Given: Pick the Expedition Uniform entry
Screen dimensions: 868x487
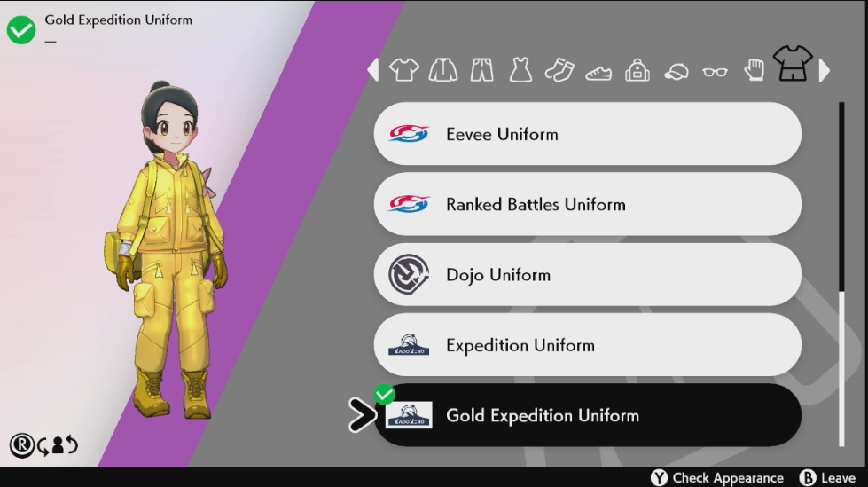Looking at the screenshot, I should tap(587, 345).
